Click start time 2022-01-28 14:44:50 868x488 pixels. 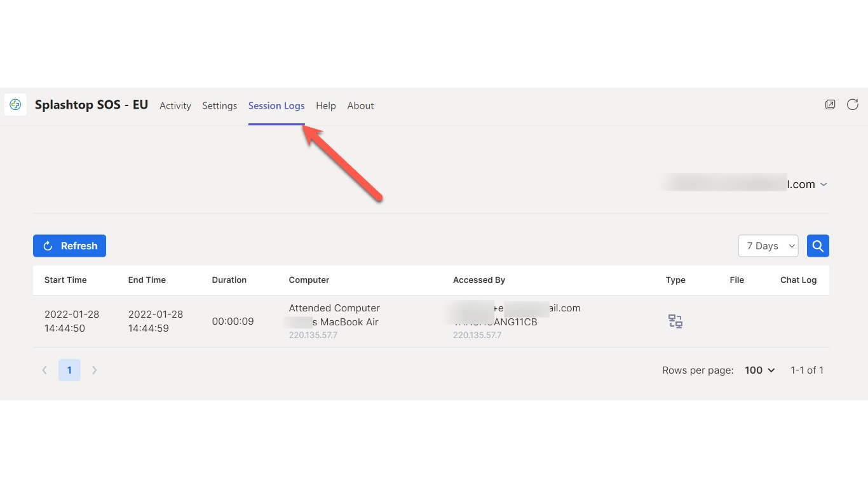[72, 322]
